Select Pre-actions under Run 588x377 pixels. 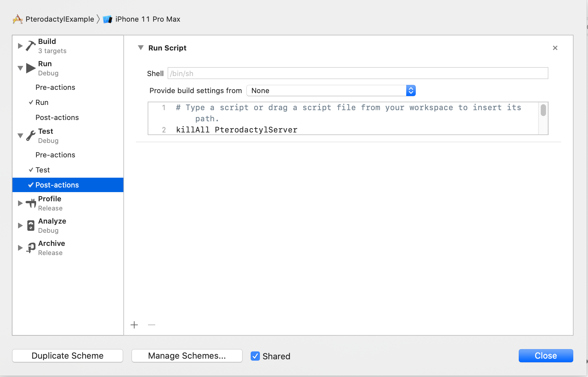pos(68,87)
